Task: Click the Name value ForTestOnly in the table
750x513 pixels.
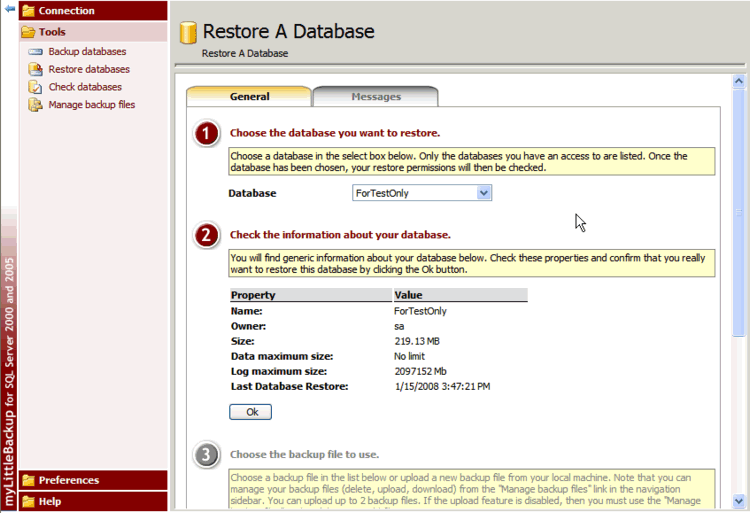Action: (x=420, y=311)
